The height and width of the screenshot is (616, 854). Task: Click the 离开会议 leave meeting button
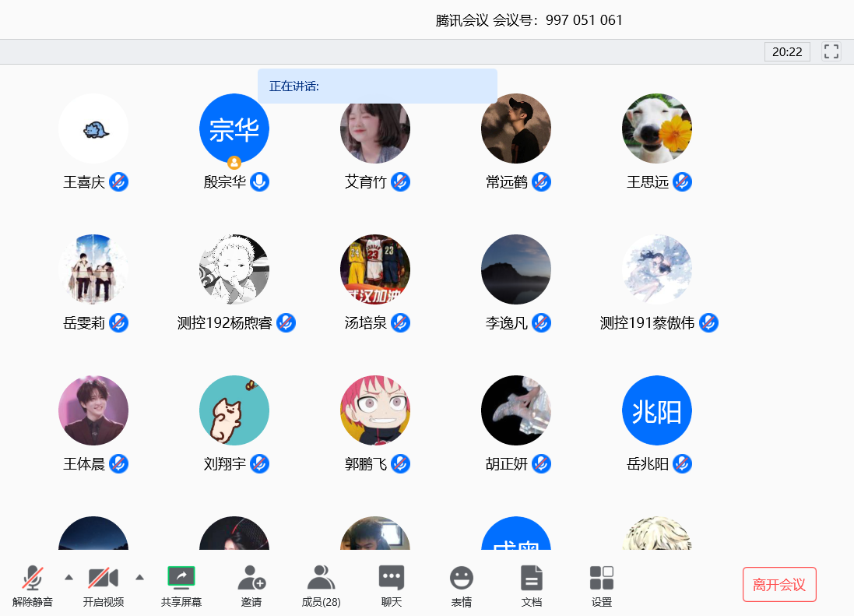coord(779,585)
